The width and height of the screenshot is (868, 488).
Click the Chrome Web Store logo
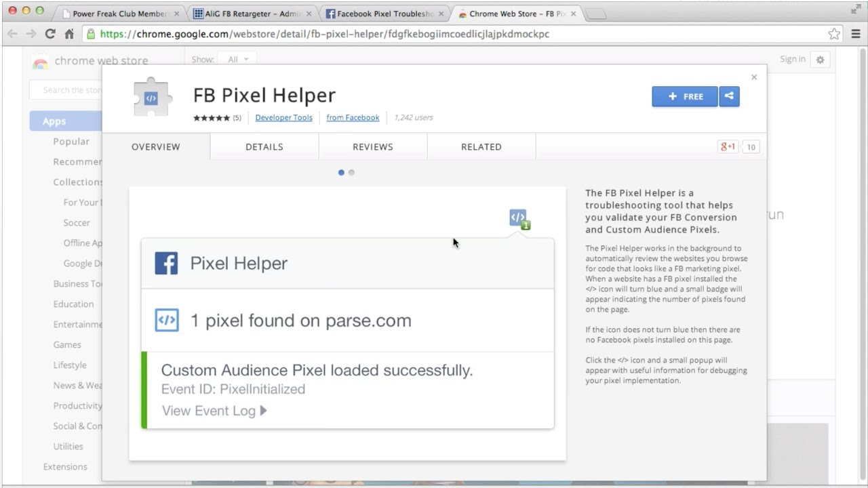(x=40, y=62)
